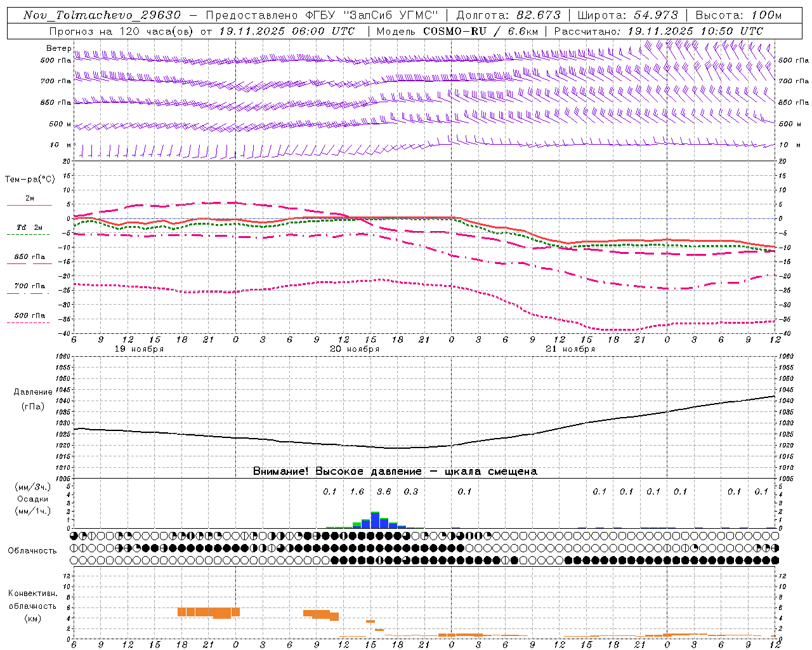Click the orange convective block on 19 ноября evening
Viewport: 812px width, 650px height.
[x=208, y=613]
